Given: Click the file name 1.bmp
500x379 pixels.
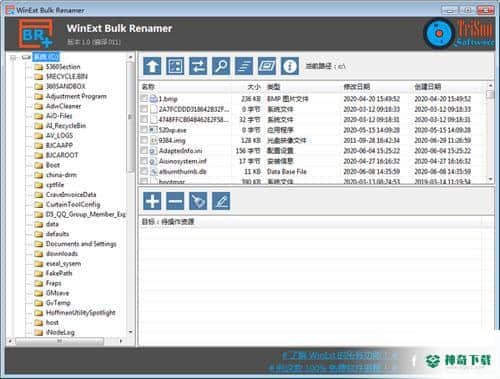Looking at the screenshot, I should click(168, 99).
